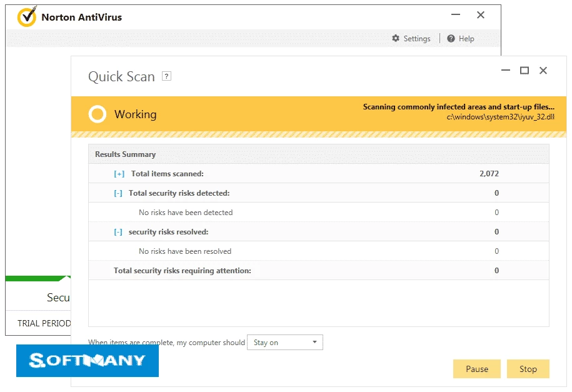
Task: Expand the Total items scanned row
Action: click(x=119, y=174)
